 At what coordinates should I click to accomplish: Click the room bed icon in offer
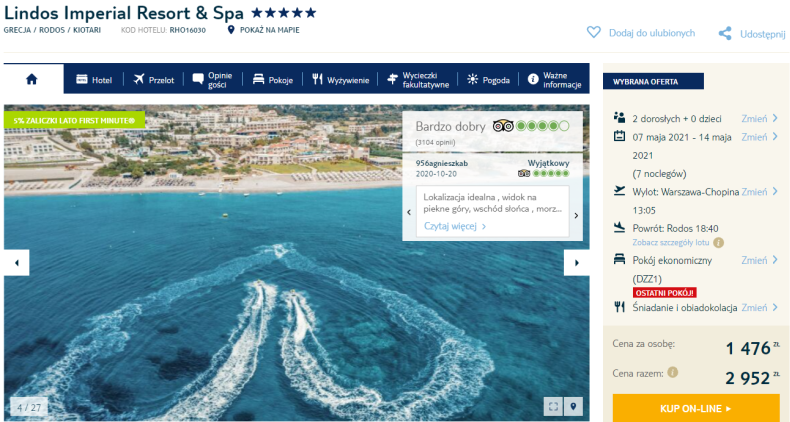(619, 259)
